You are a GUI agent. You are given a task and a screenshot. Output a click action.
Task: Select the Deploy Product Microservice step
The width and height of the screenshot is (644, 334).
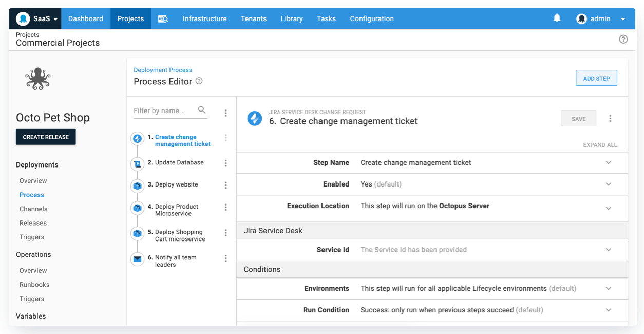tap(173, 210)
